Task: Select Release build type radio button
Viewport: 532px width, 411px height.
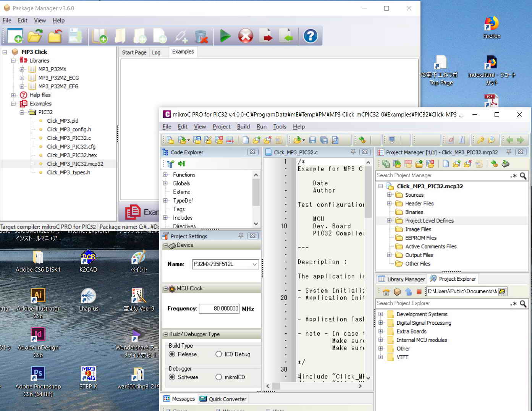Action: tap(172, 354)
